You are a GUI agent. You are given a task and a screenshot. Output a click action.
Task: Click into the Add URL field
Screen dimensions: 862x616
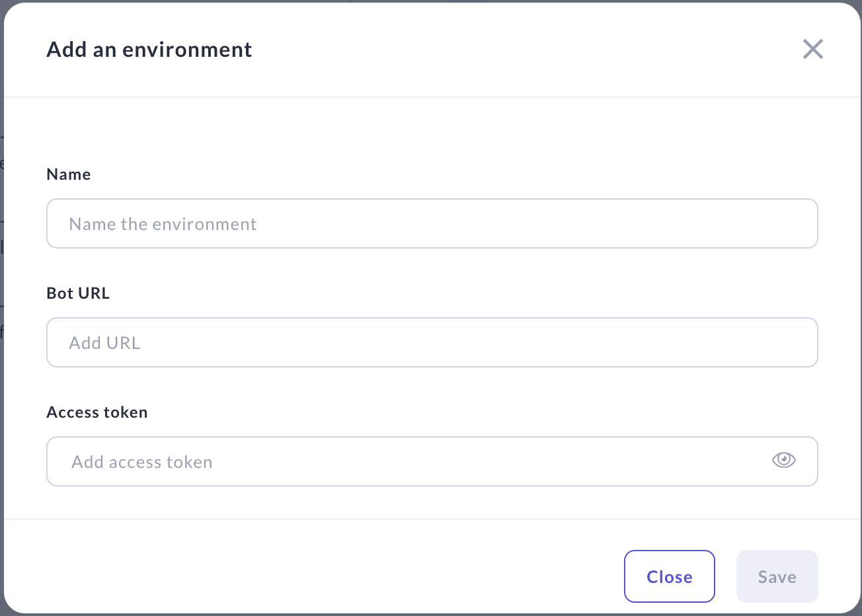[x=432, y=343]
